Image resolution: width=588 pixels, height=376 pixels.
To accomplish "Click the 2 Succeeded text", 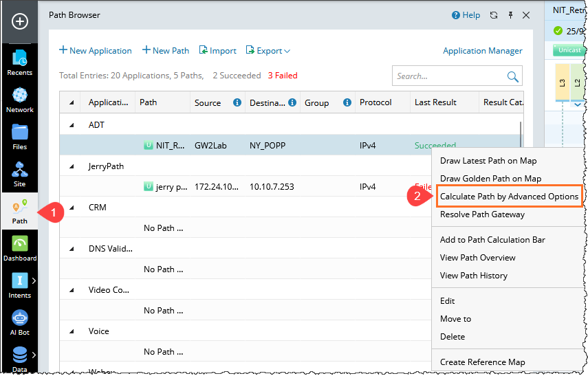I will (x=237, y=76).
